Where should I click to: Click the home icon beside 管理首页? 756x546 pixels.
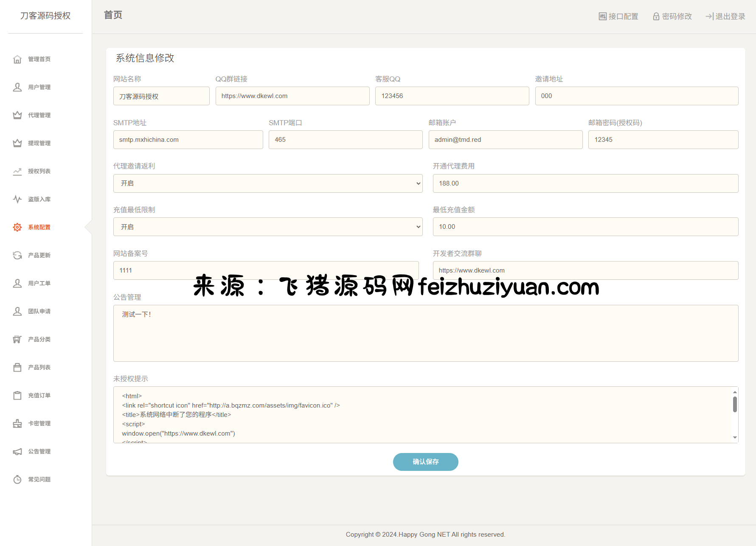pos(17,59)
